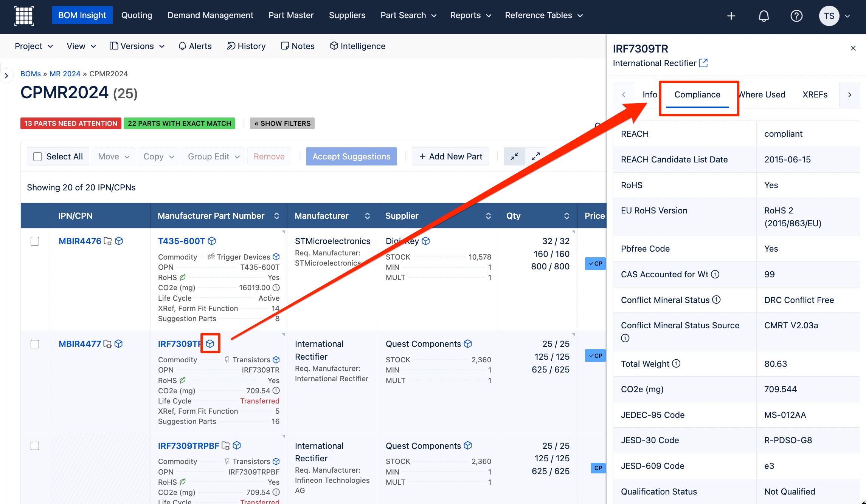Open the Quoting menu item
The image size is (866, 504).
click(137, 15)
